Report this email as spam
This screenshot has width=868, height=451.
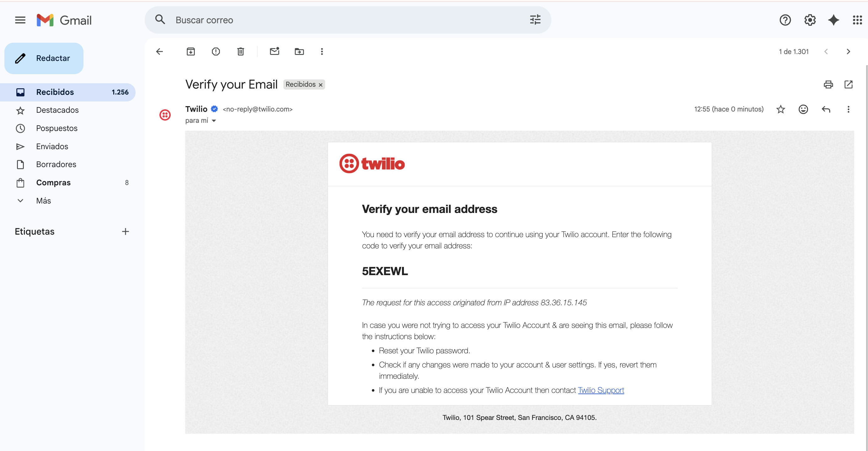pos(216,52)
